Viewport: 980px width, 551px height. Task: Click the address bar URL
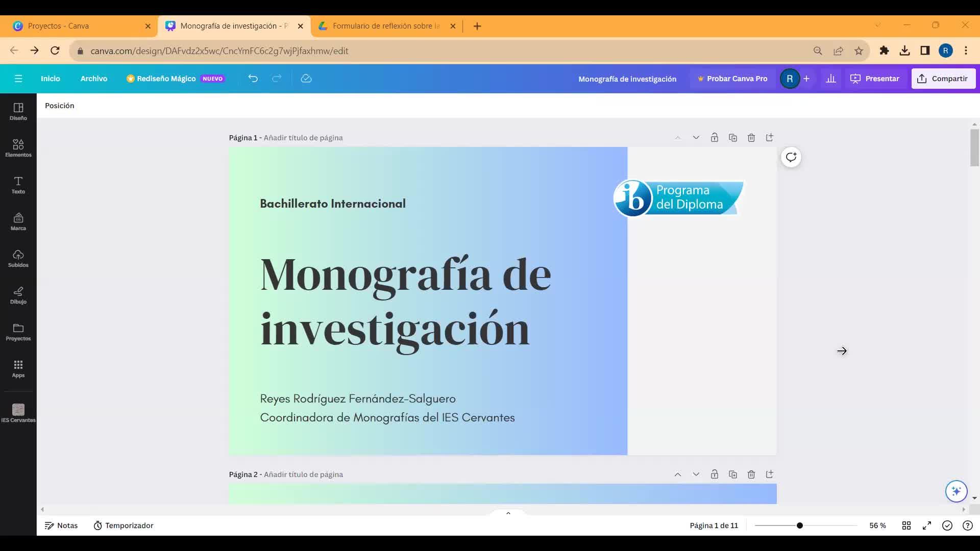[219, 51]
